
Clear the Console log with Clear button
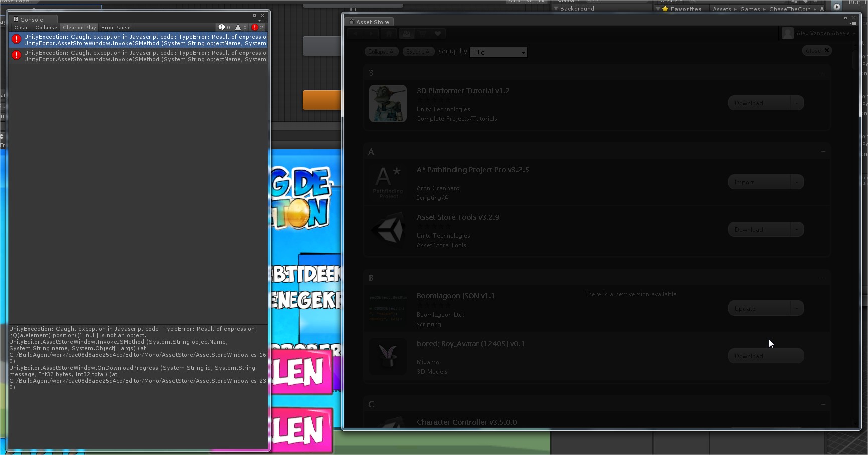coord(21,28)
